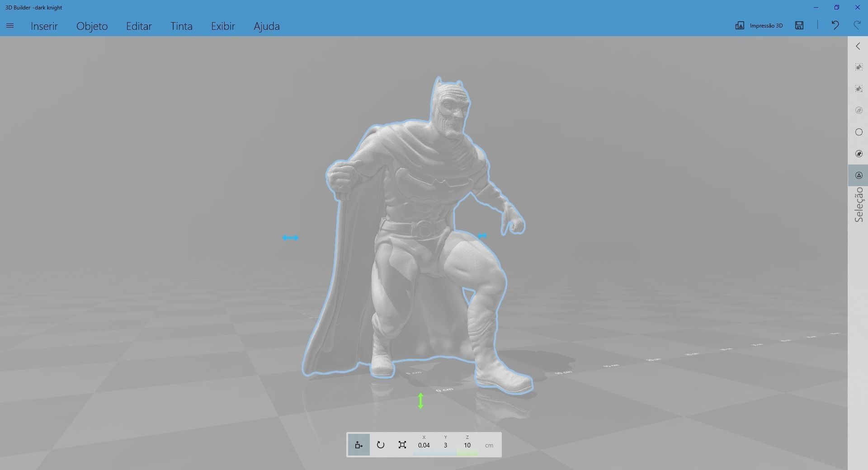Restore down the 3D Builder window
Viewport: 868px width, 470px height.
coord(837,7)
